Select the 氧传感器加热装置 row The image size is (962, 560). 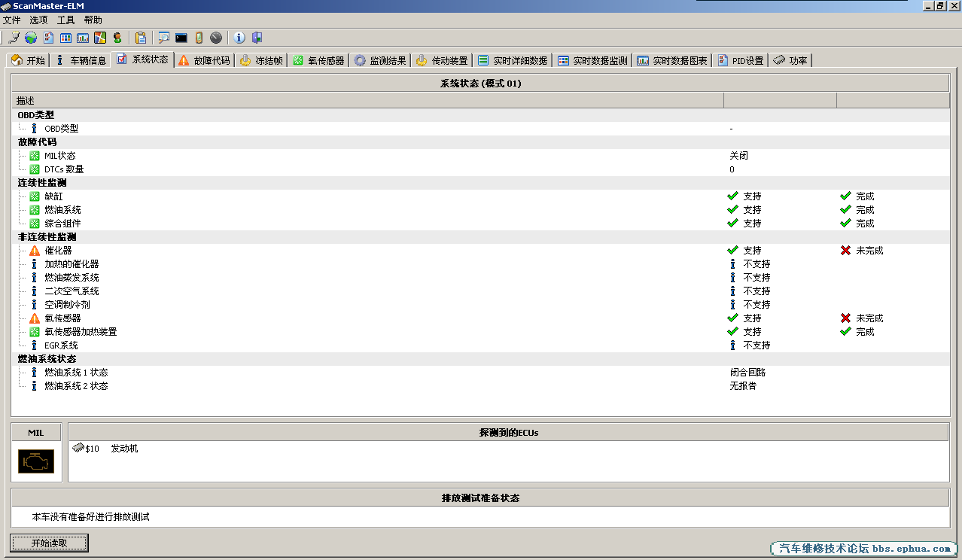click(481, 332)
